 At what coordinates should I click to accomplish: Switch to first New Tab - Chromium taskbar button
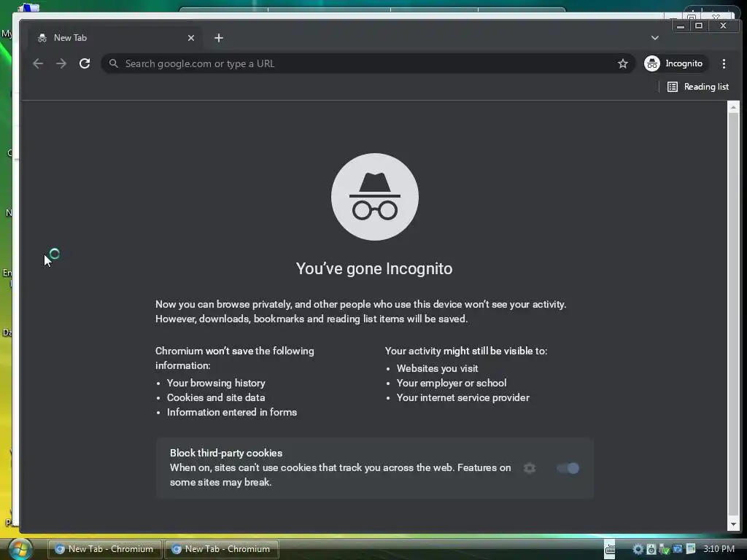tap(105, 549)
